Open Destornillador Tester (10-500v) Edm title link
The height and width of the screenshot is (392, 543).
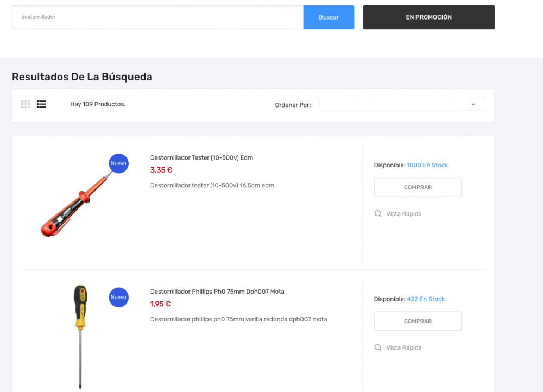[x=201, y=158]
